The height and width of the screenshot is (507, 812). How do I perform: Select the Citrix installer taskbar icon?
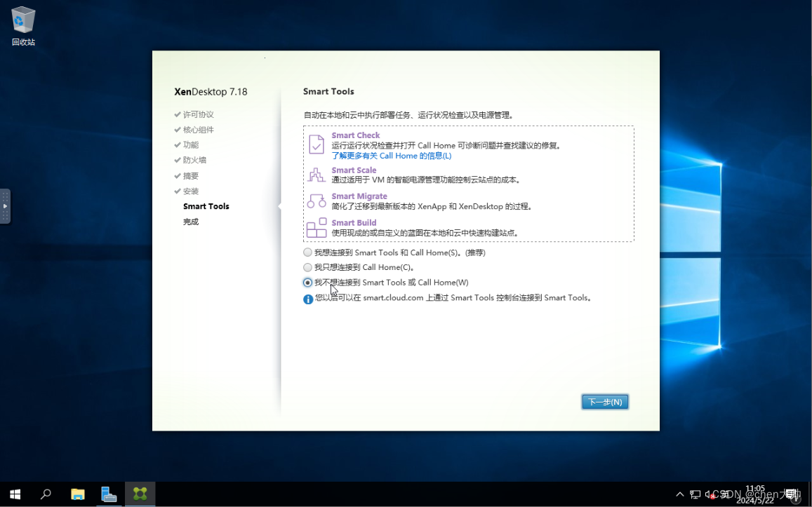tap(140, 494)
